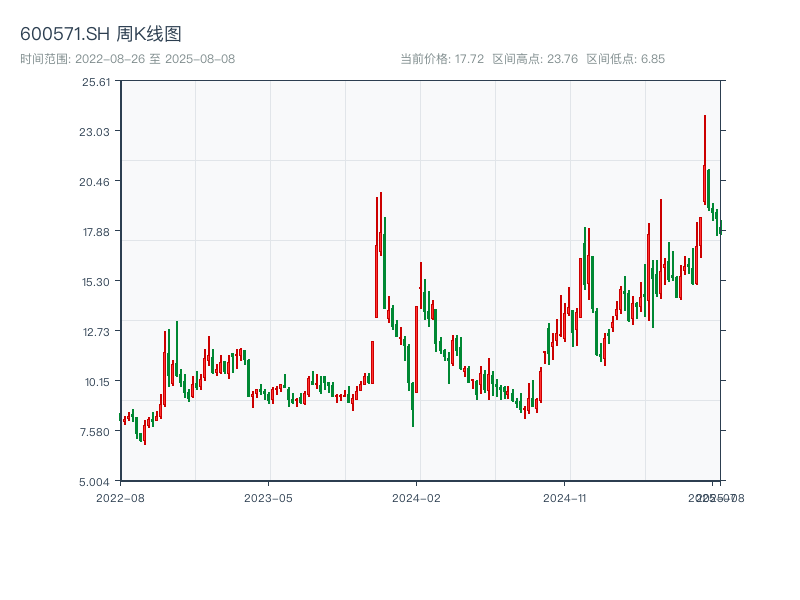
Task: Click the 12.73 y-axis tick label
Action: pos(96,332)
